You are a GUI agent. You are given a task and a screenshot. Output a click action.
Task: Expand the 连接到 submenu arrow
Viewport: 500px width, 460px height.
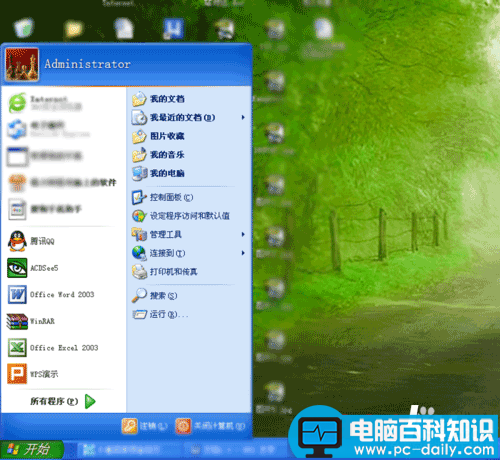point(243,253)
